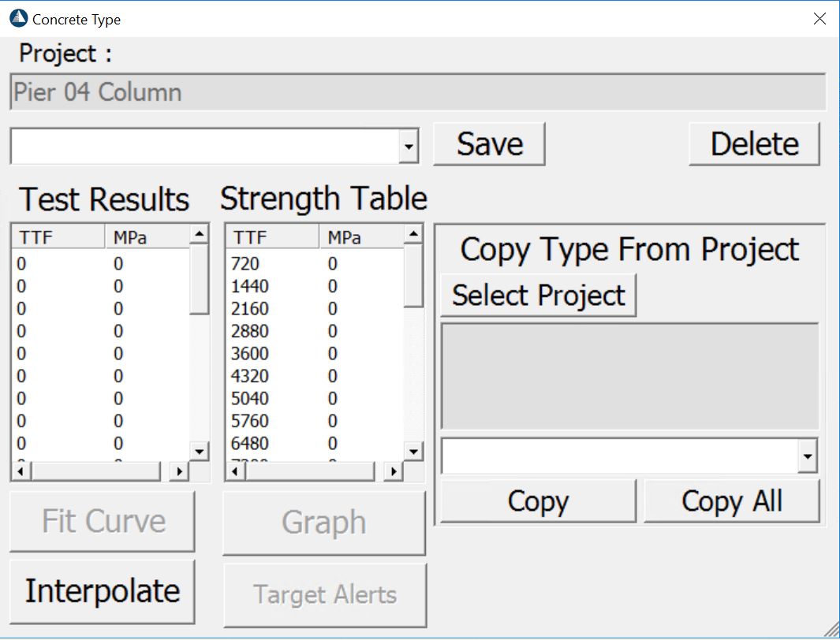
Task: Close the Concrete Type dialog window
Action: [x=819, y=19]
